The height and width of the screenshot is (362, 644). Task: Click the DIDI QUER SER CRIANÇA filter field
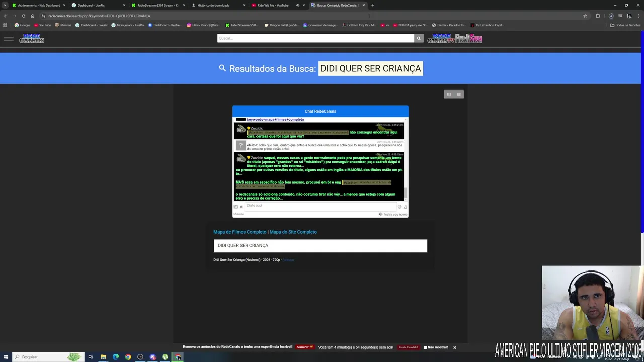320,245
